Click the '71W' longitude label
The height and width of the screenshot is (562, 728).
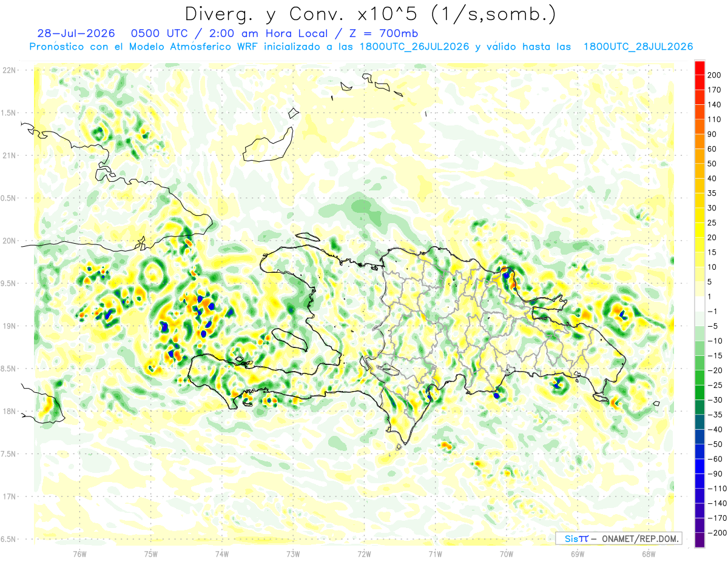click(x=435, y=554)
